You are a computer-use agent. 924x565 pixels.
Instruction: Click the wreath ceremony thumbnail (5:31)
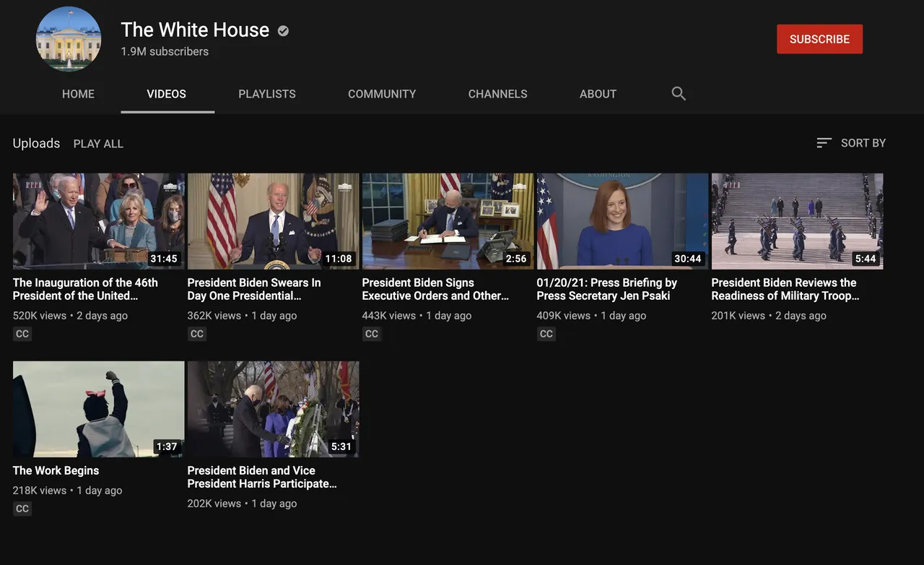click(274, 409)
